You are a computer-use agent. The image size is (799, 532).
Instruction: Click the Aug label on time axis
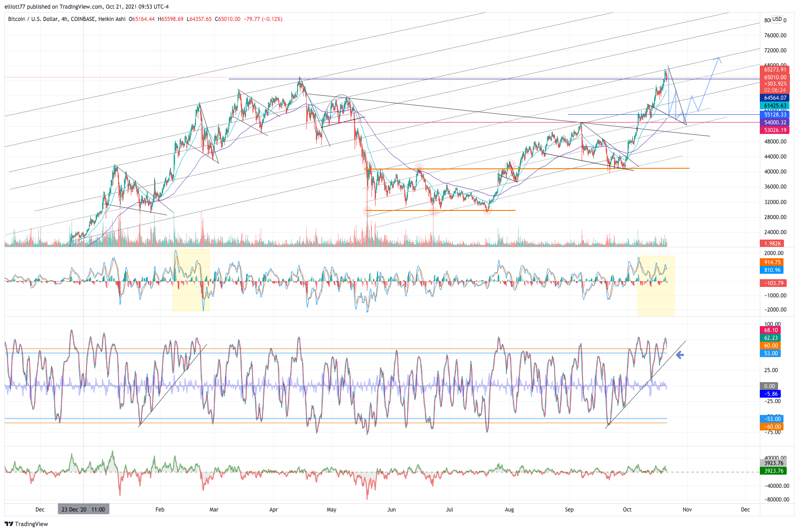coord(510,510)
